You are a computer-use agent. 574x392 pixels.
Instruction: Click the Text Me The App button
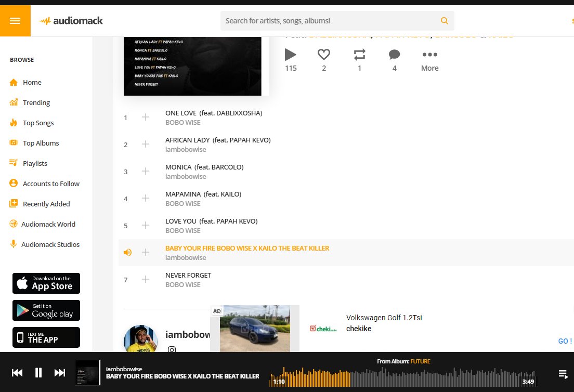(x=46, y=337)
